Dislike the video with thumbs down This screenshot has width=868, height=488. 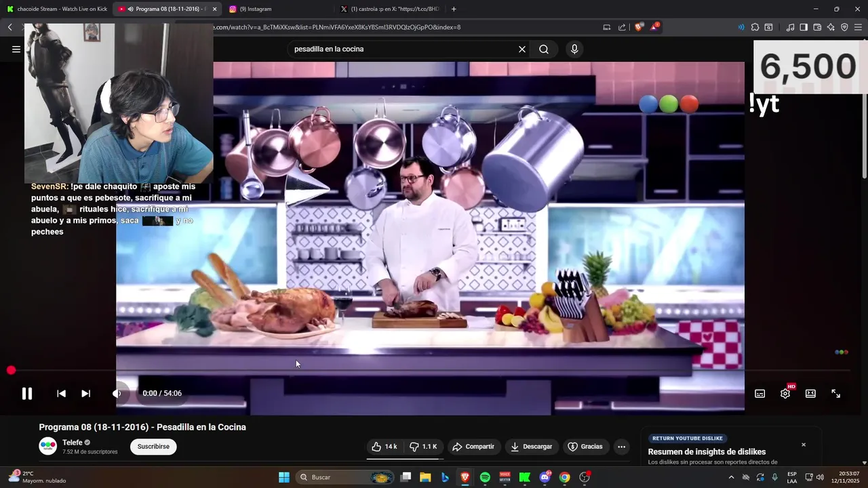click(423, 447)
